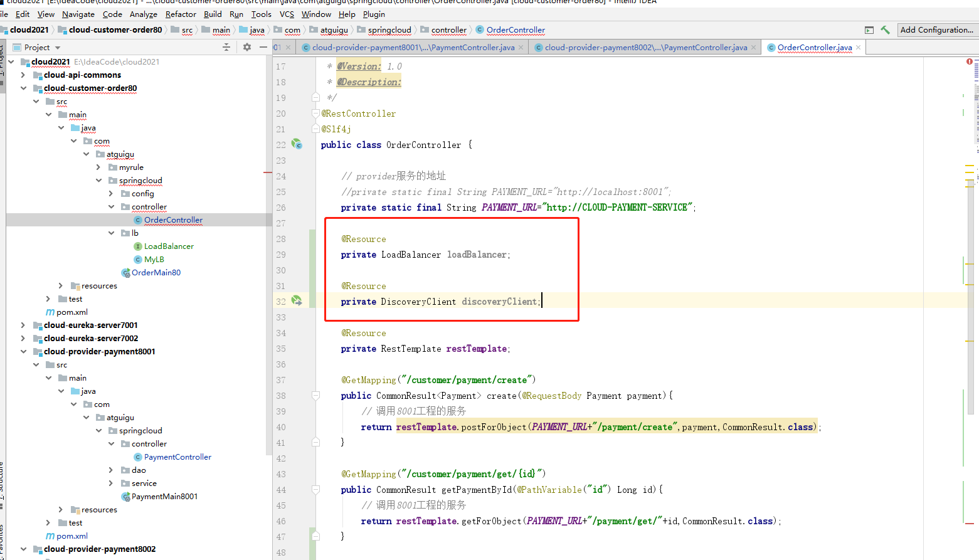Switch to cloud-provider-payment8001 PaymentController.java tab
979x560 pixels.
(413, 48)
